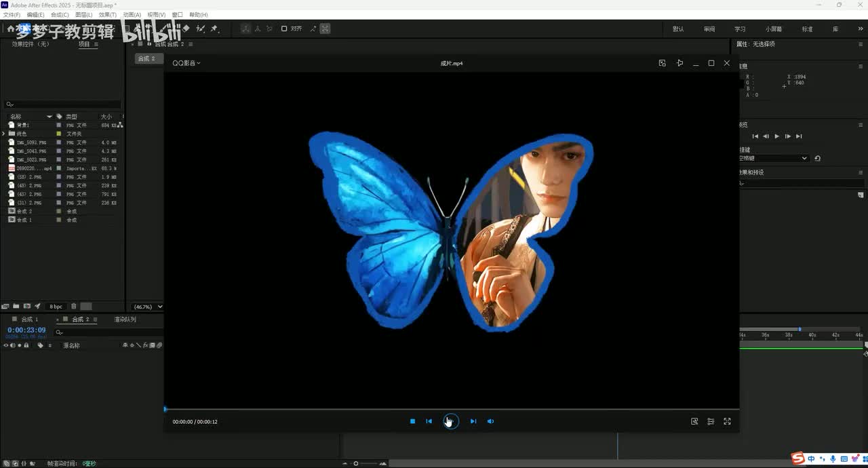Screen dimensions: 868x468
Task: Toggle the 对齐 snapping checkbox
Action: coord(285,28)
